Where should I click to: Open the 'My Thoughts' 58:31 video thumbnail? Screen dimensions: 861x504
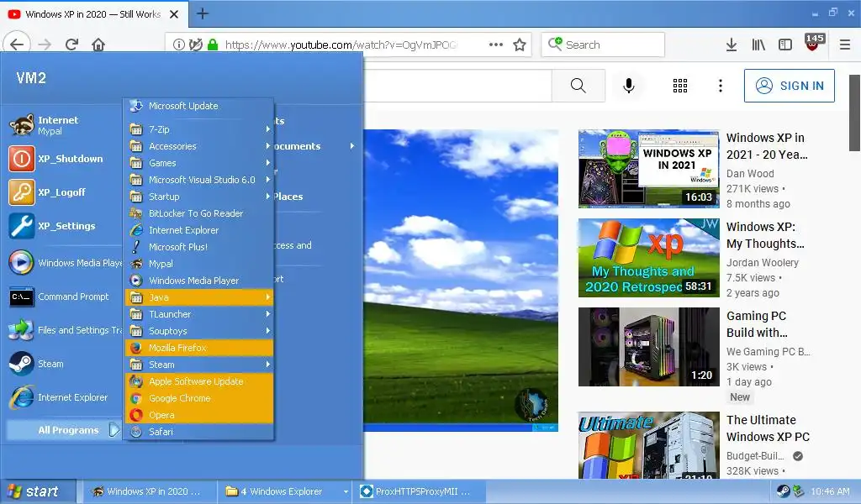pos(648,258)
